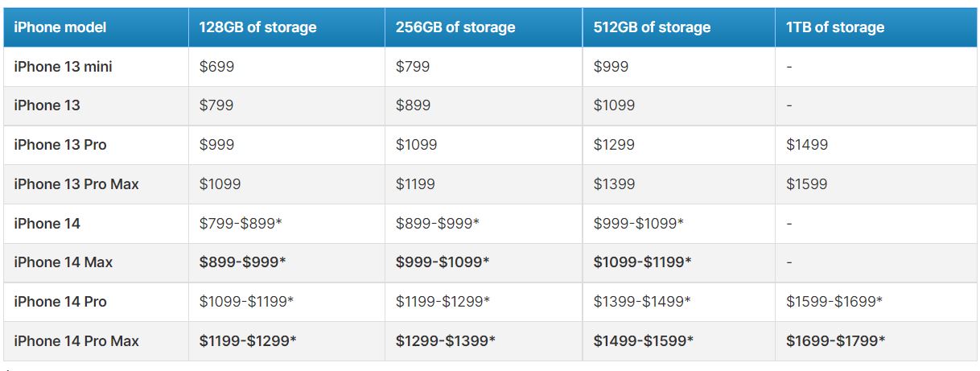Click the $1499 iPhone 13 Pro price
Viewport: 980px width, 371px height.
point(806,145)
